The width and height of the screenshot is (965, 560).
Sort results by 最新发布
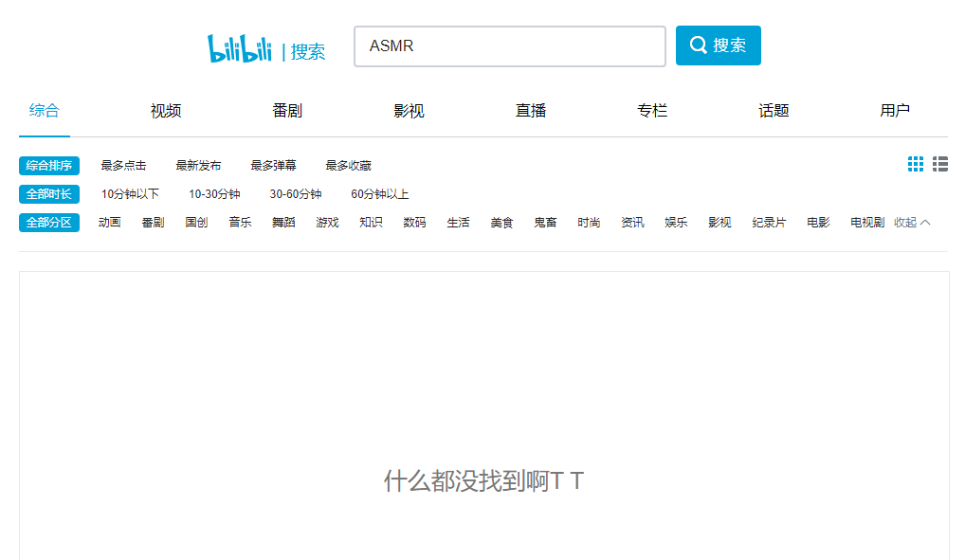(198, 166)
